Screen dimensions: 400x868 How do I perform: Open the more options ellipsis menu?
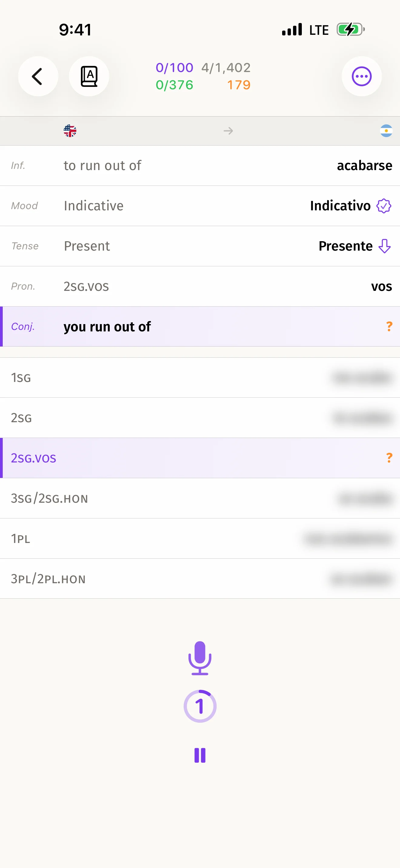[362, 77]
